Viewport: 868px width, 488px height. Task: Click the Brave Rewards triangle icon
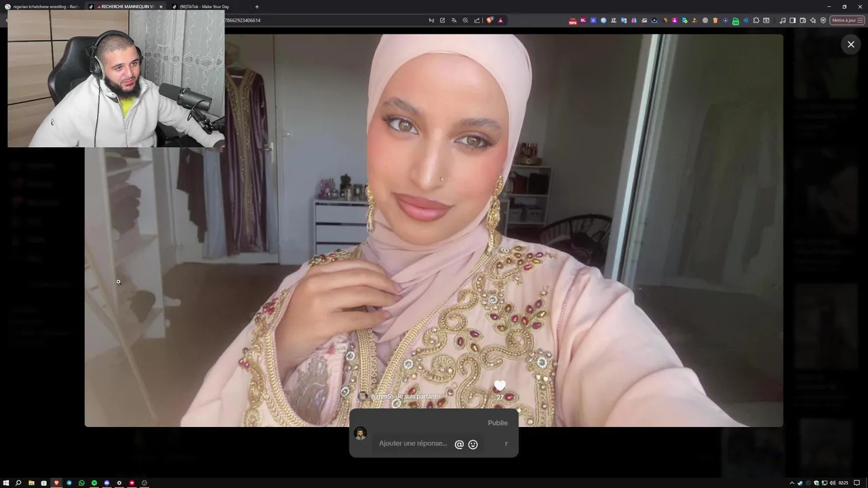click(500, 20)
